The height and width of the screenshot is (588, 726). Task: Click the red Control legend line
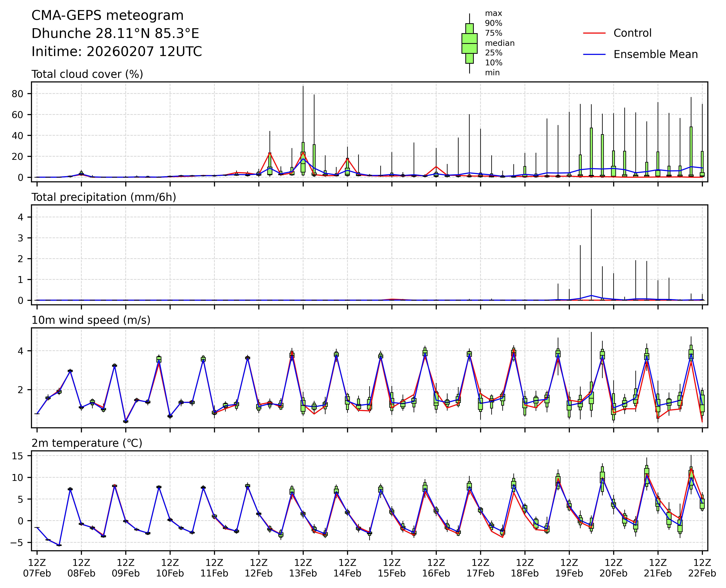point(594,33)
